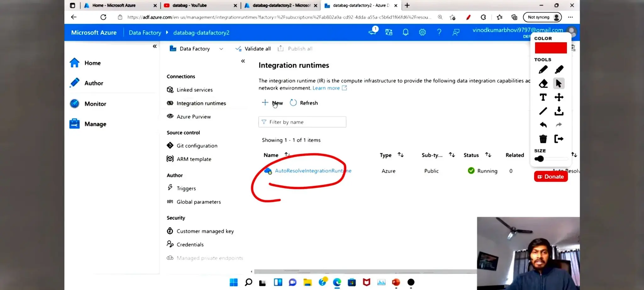This screenshot has width=644, height=290.
Task: Redo the annotation stroke
Action: pos(559,125)
